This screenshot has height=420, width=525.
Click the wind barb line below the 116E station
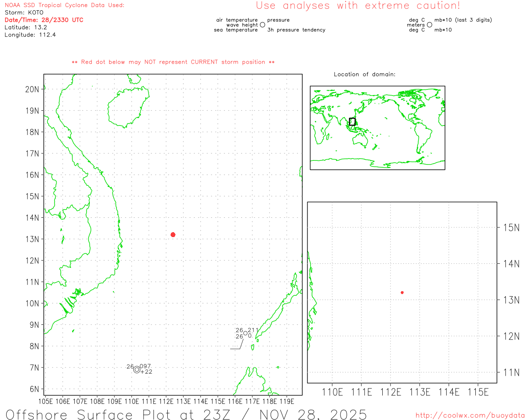240,345
